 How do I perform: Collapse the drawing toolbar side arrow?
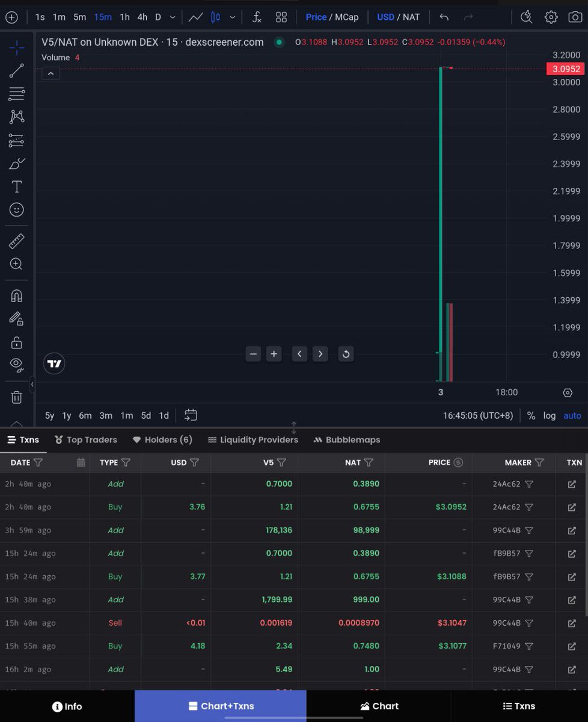(32, 384)
